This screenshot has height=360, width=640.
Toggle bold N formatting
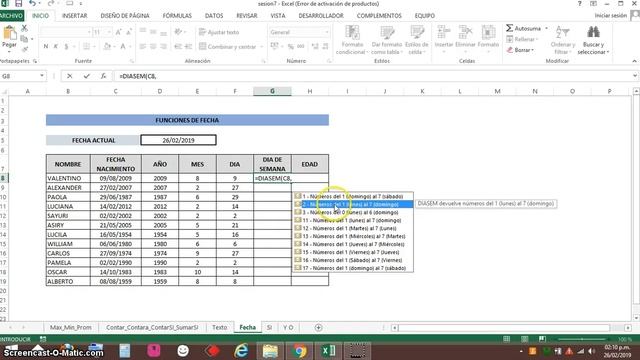pyautogui.click(x=46, y=47)
